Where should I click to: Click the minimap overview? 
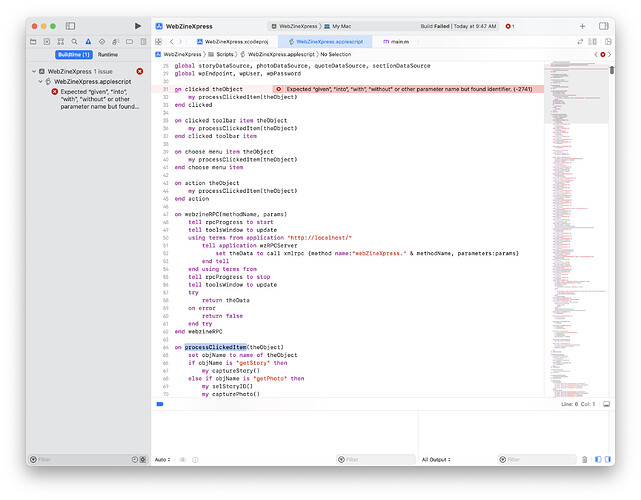[576, 229]
